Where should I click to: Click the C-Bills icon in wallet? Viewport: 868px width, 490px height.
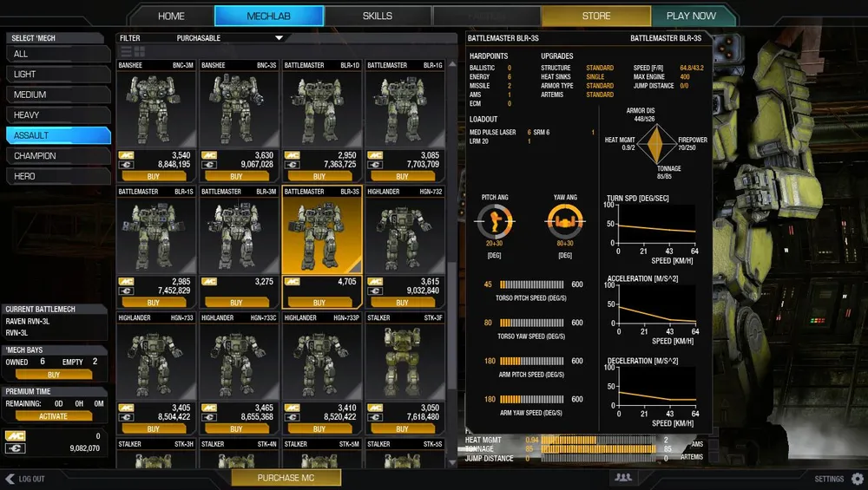pyautogui.click(x=15, y=448)
